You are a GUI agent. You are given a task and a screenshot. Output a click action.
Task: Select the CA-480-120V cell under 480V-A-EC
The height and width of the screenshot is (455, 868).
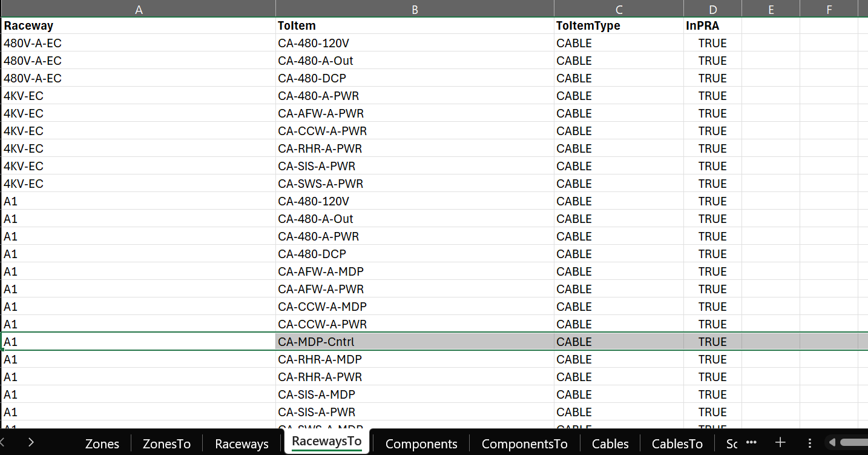415,44
